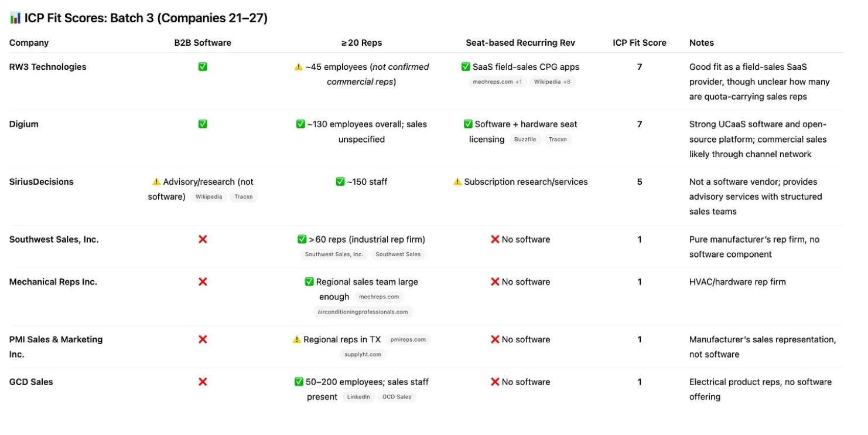This screenshot has height=435, width=868.
Task: Click red X in PMI Sales B2B column
Action: 203,339
